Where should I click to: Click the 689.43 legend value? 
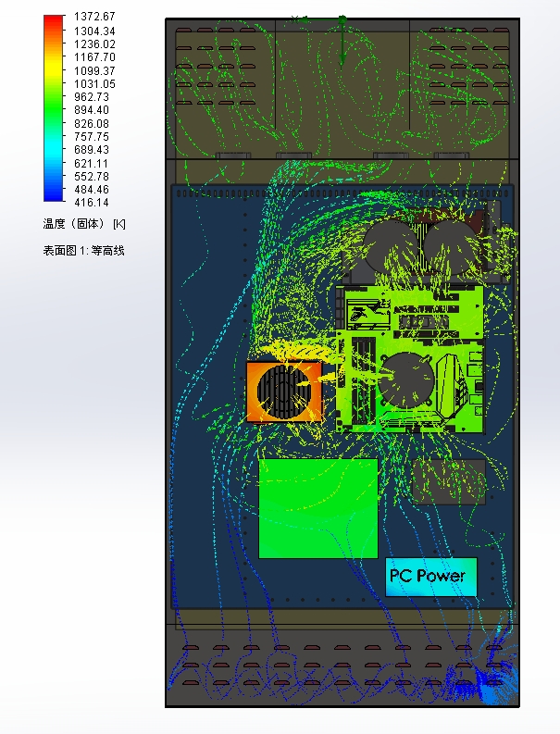92,150
